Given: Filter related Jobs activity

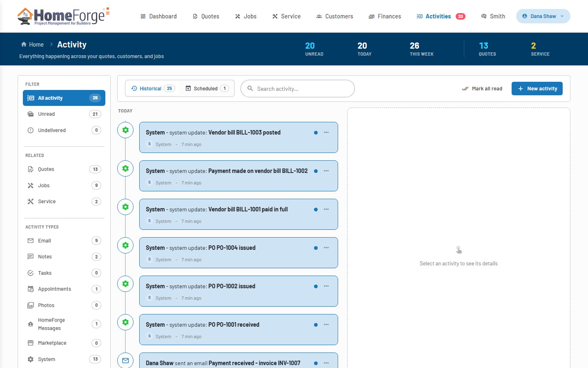Looking at the screenshot, I should [x=64, y=186].
